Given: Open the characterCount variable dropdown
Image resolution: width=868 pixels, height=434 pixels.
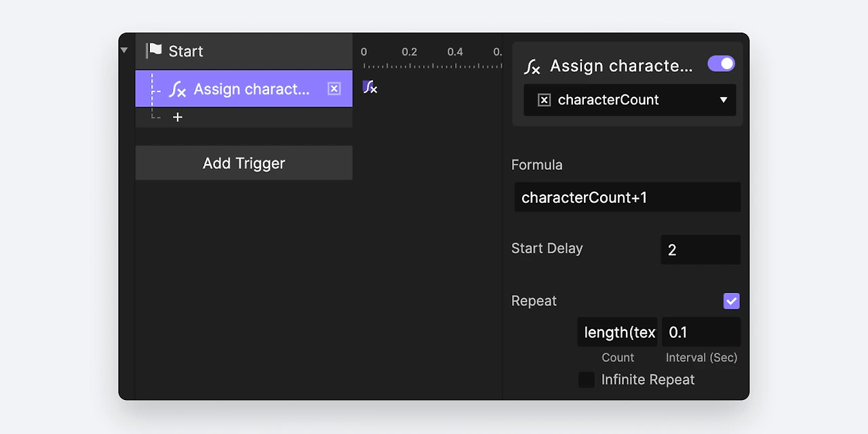Looking at the screenshot, I should tap(629, 100).
